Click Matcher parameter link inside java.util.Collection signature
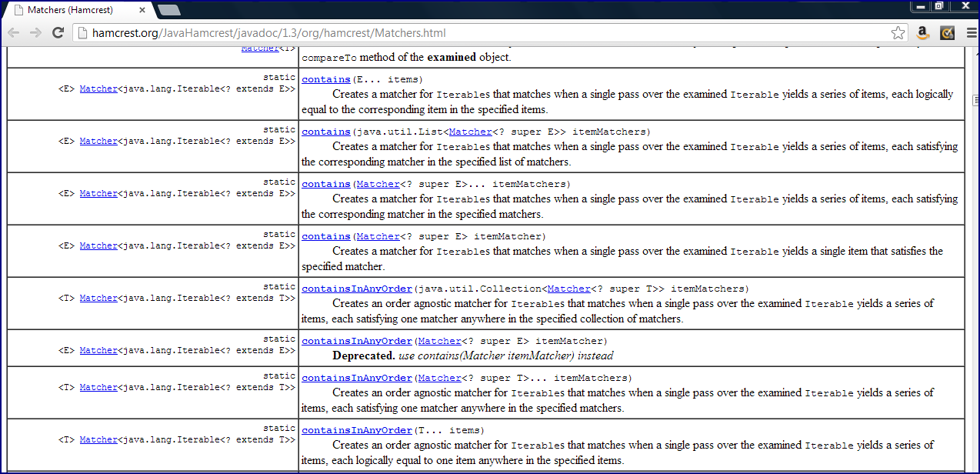Image resolution: width=980 pixels, height=474 pixels. pos(569,289)
